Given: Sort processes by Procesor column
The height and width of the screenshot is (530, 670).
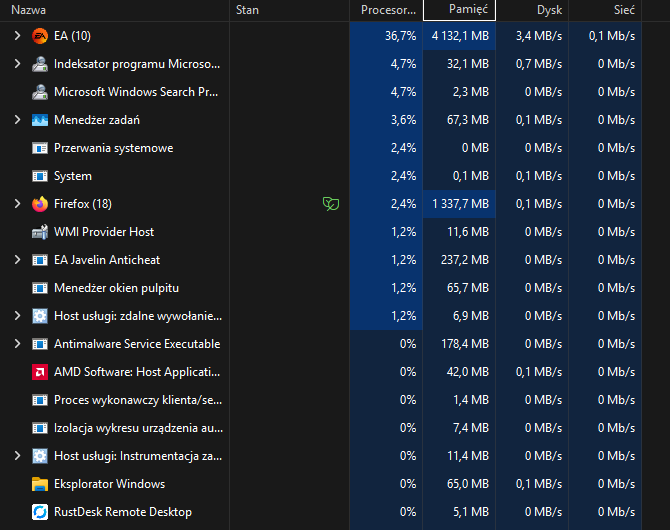Looking at the screenshot, I should coord(387,10).
